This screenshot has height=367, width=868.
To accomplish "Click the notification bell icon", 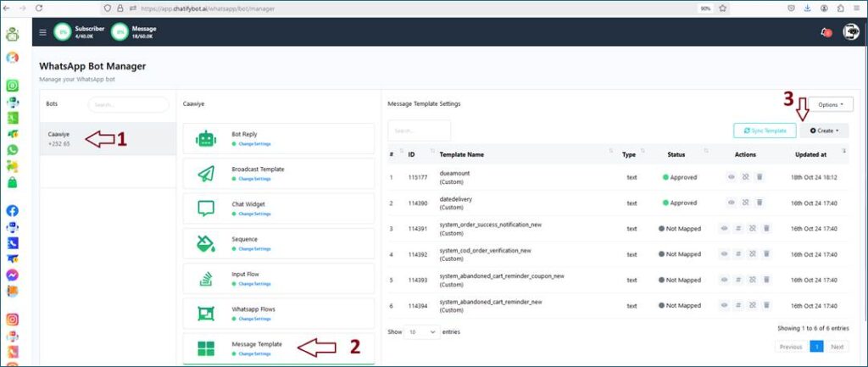I will 825,32.
